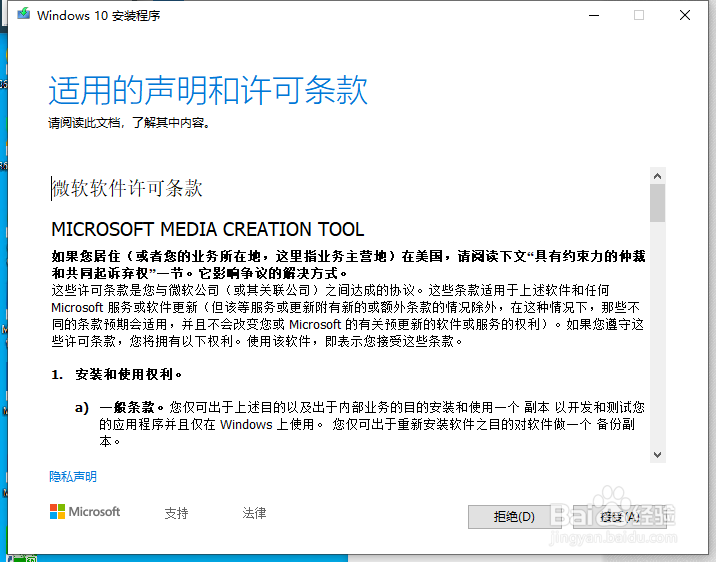Click the license text scroll down arrow

click(x=658, y=455)
